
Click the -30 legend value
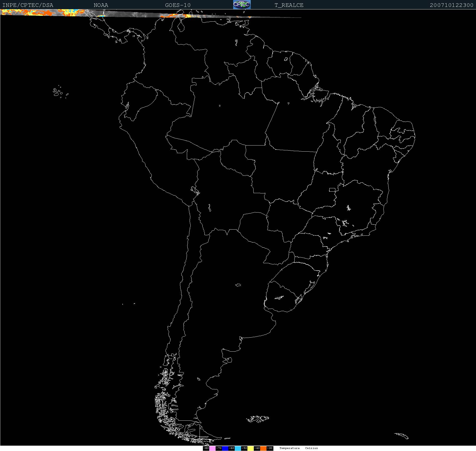270,448
